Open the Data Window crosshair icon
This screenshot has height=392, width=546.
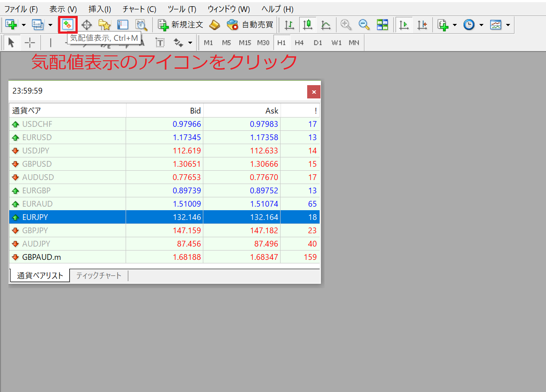pyautogui.click(x=87, y=25)
